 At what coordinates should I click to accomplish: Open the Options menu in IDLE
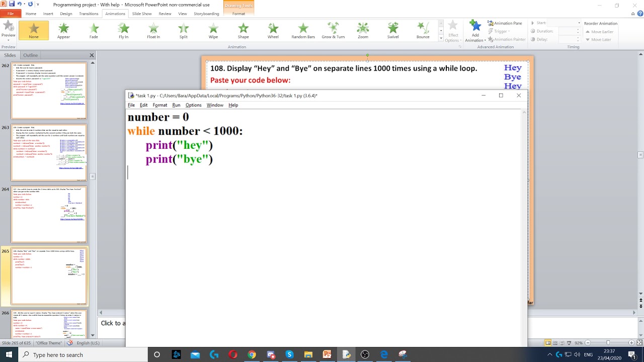pyautogui.click(x=193, y=105)
